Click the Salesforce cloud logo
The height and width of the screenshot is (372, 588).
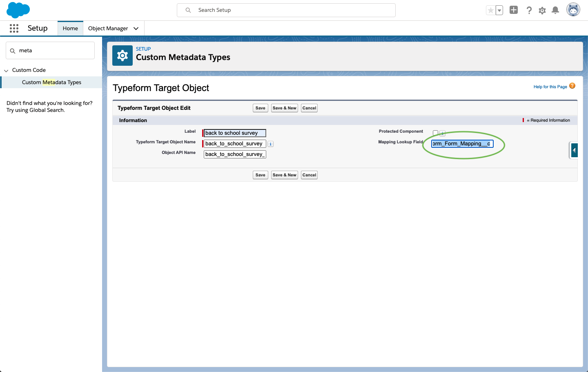tap(18, 10)
